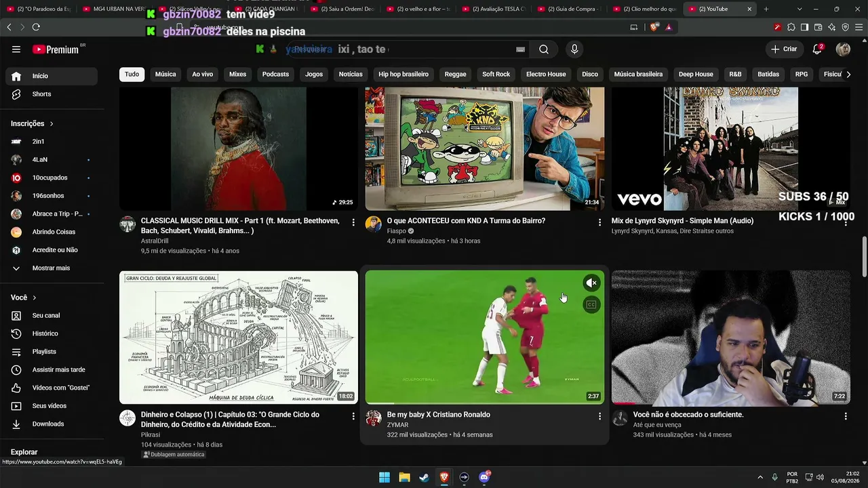Open Brave Shields lion icon
Image resolution: width=868 pixels, height=488 pixels.
pyautogui.click(x=654, y=27)
